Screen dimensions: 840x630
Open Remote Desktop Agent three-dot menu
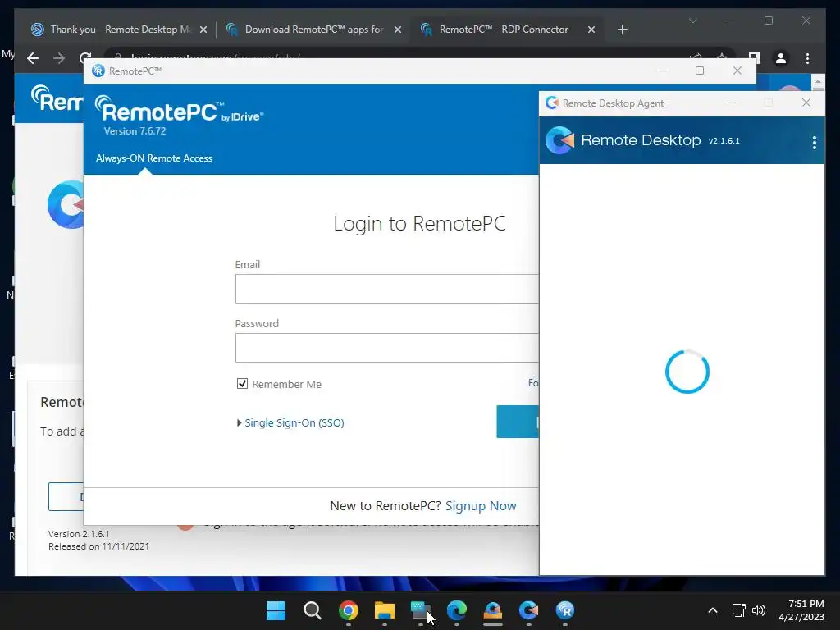815,142
